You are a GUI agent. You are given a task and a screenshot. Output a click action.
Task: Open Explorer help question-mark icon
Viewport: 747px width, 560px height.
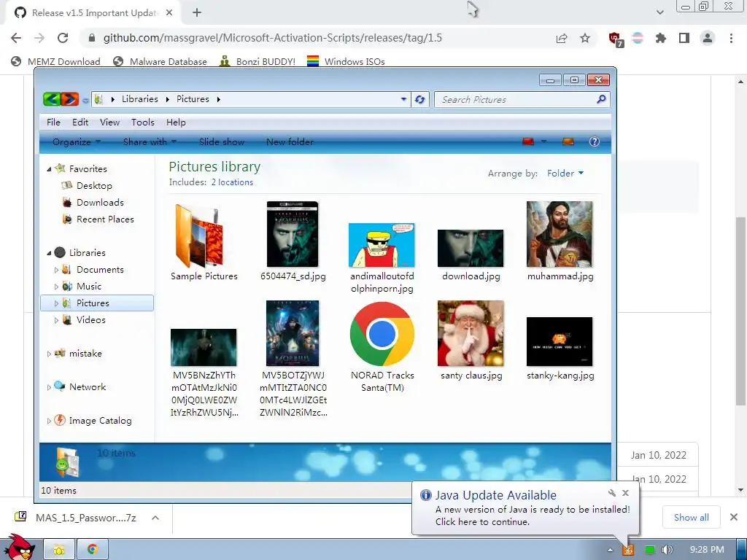click(x=594, y=141)
